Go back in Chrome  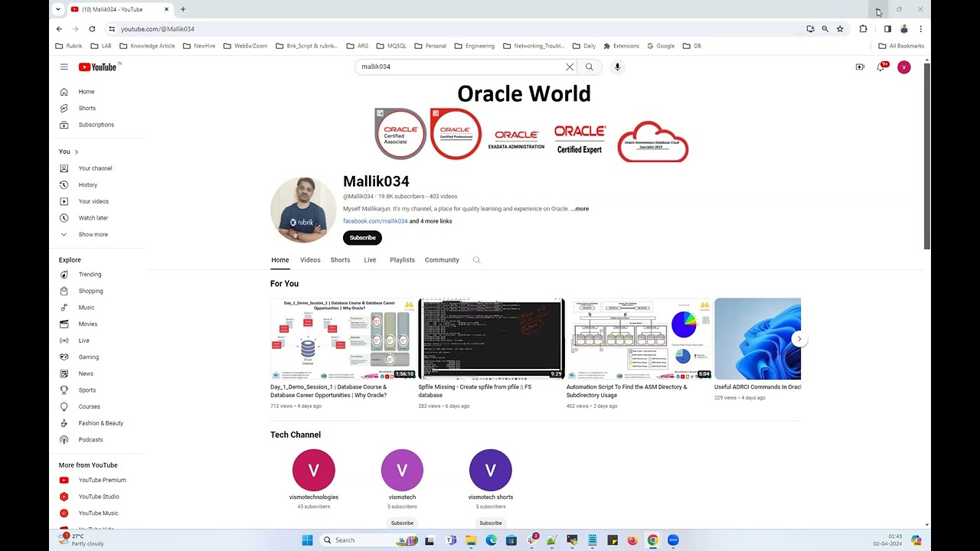pos(59,29)
